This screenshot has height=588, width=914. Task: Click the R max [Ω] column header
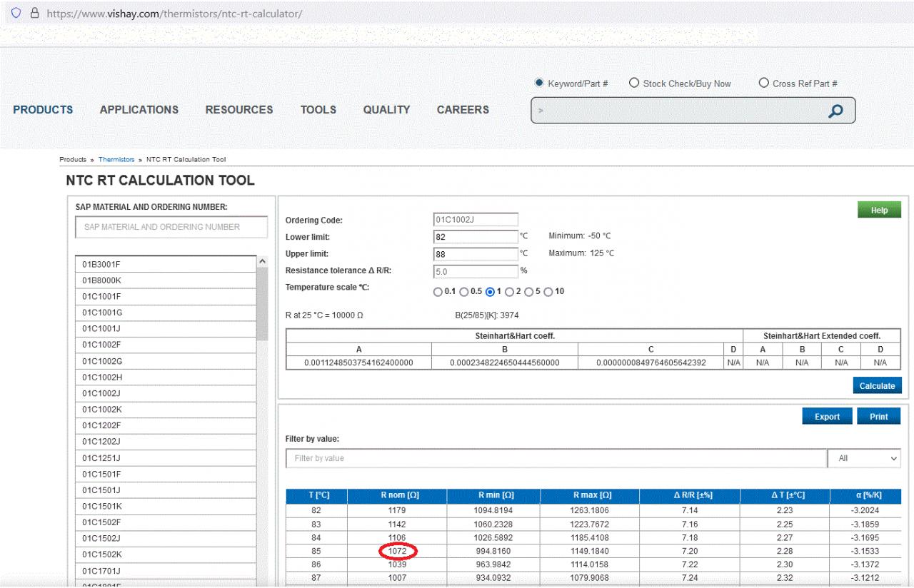591,496
